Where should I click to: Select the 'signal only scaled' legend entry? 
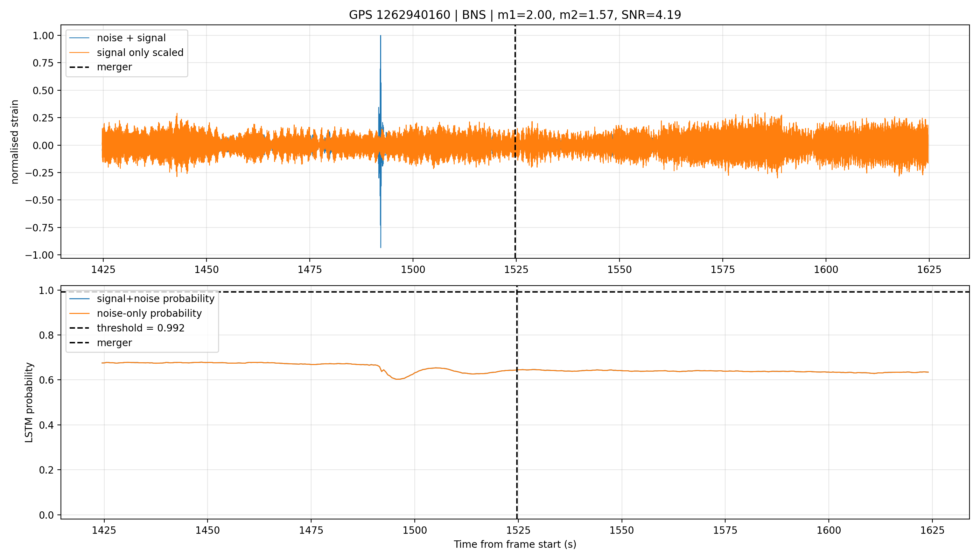point(127,52)
